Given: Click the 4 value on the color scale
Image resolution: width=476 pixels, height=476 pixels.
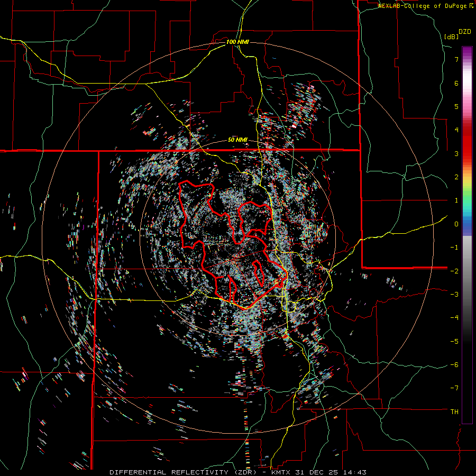Looking at the screenshot, I should pos(456,130).
